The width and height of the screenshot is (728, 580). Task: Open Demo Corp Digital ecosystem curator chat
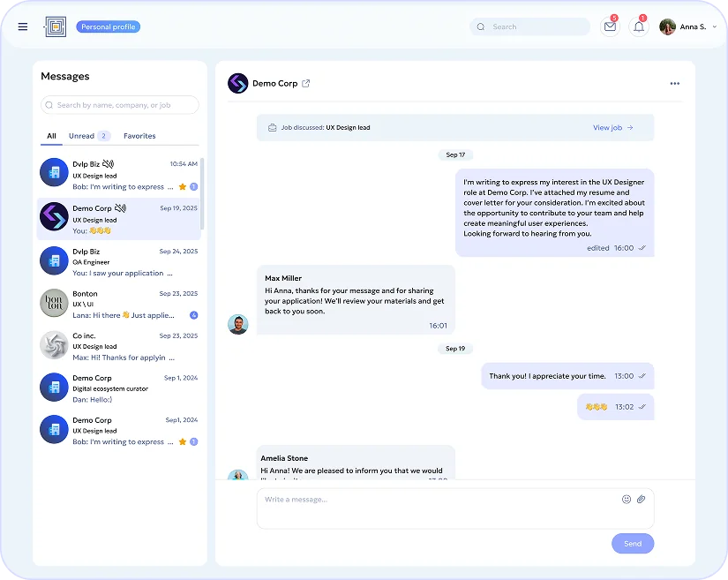[x=119, y=388]
